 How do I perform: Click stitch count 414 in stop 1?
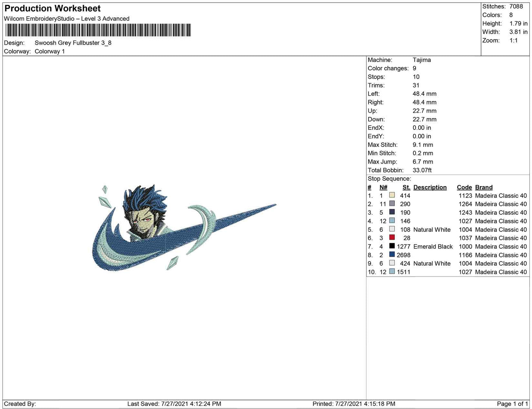[x=405, y=196]
